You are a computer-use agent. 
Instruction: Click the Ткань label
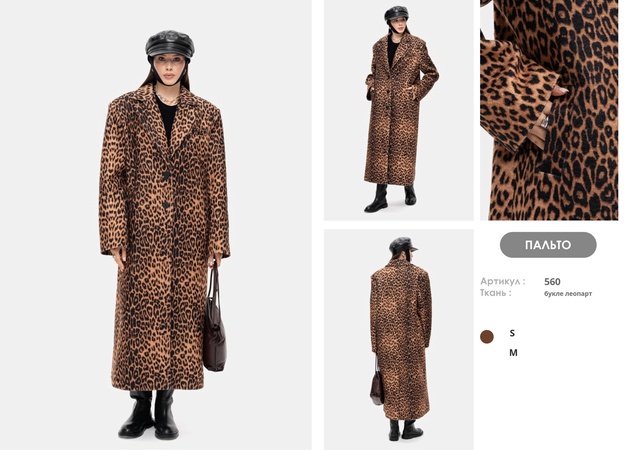pyautogui.click(x=495, y=293)
